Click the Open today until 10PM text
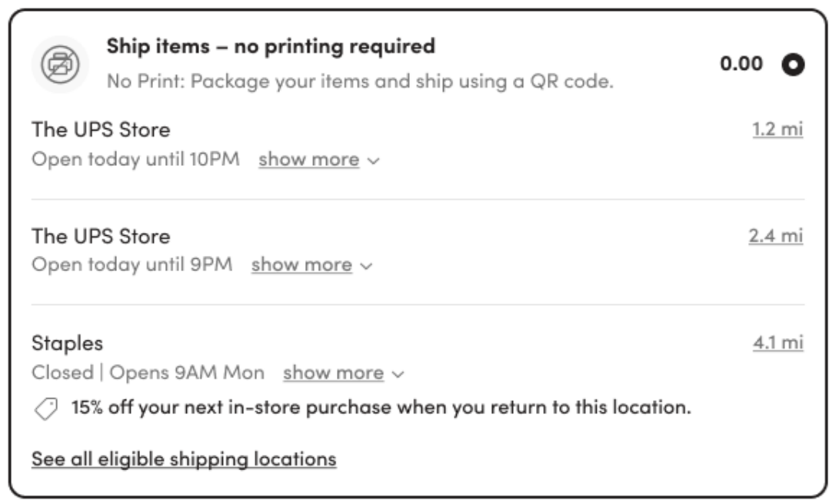The image size is (839, 504). (x=135, y=160)
